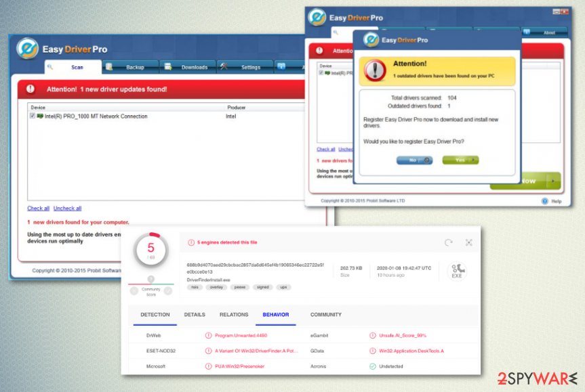This screenshot has height=392, width=585.
Task: Click red alert icon in left window banner
Action: point(31,89)
